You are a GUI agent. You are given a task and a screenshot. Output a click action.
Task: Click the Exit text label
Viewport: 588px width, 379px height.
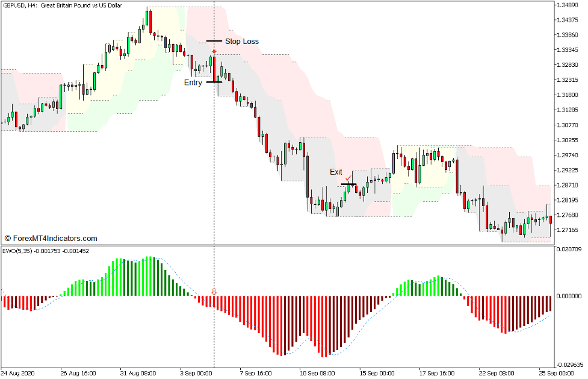pyautogui.click(x=335, y=172)
